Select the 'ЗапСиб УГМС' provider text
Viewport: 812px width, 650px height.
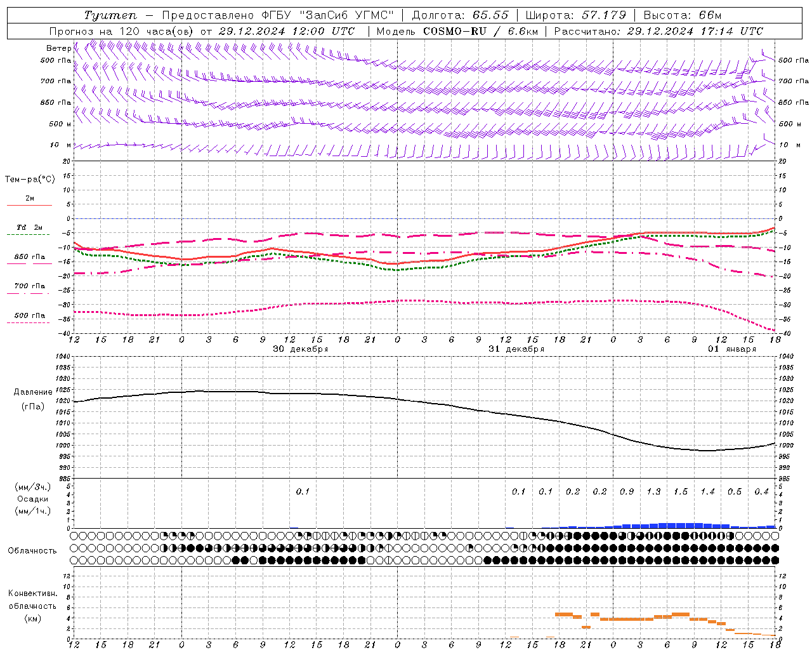(x=346, y=15)
